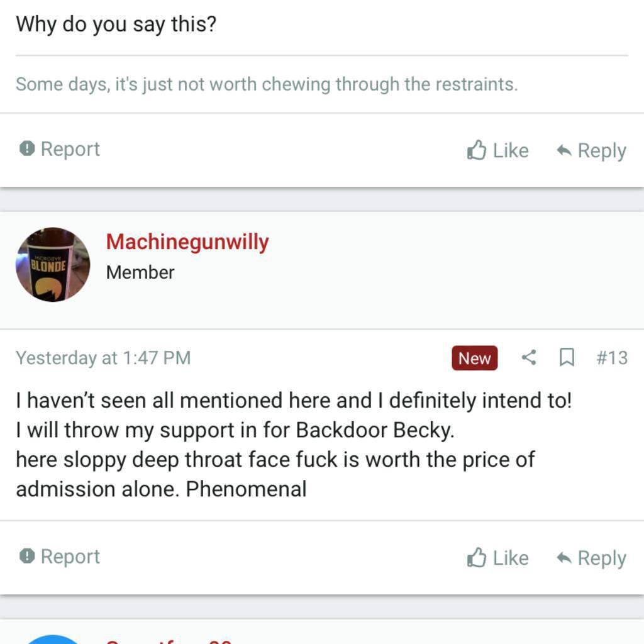Report the post with the restraints signature
The width and height of the screenshot is (644, 644).
coord(60,149)
